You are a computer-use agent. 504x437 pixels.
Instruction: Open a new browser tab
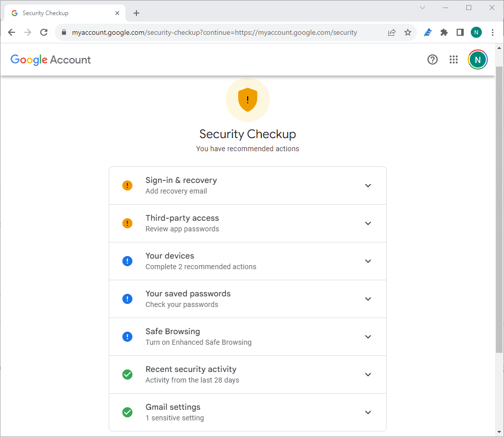pyautogui.click(x=136, y=13)
